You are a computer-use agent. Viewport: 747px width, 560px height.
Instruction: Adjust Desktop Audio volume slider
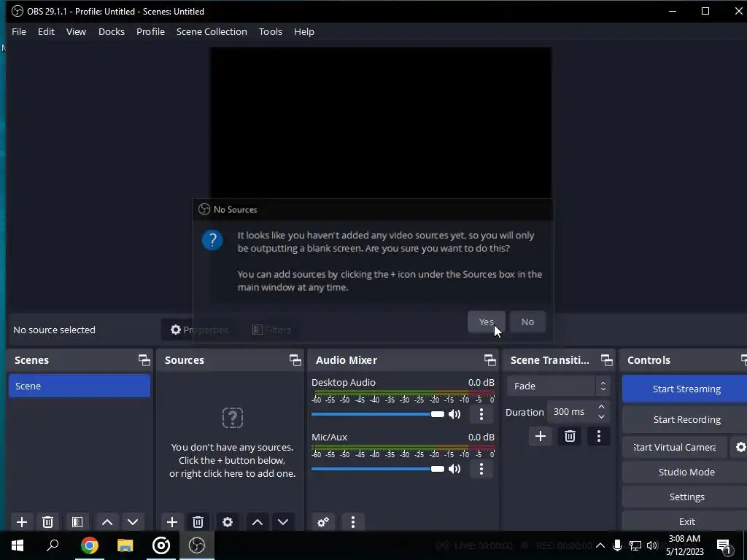point(378,414)
